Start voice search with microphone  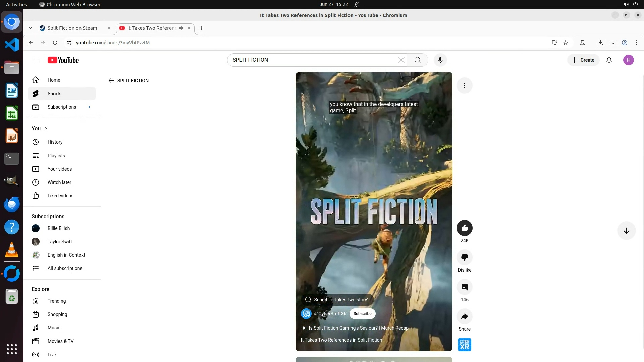440,60
